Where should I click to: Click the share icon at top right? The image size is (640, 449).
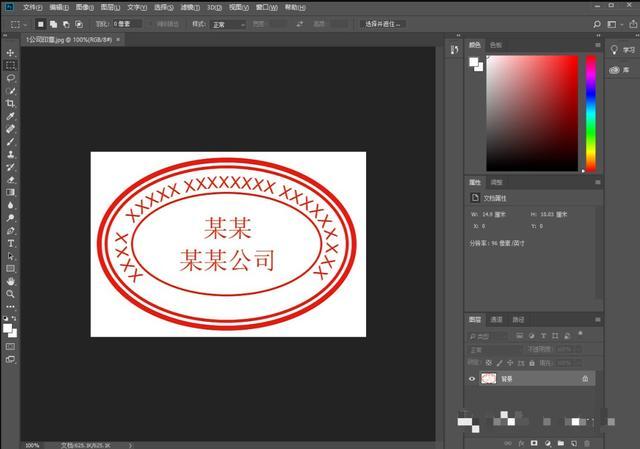pos(633,24)
